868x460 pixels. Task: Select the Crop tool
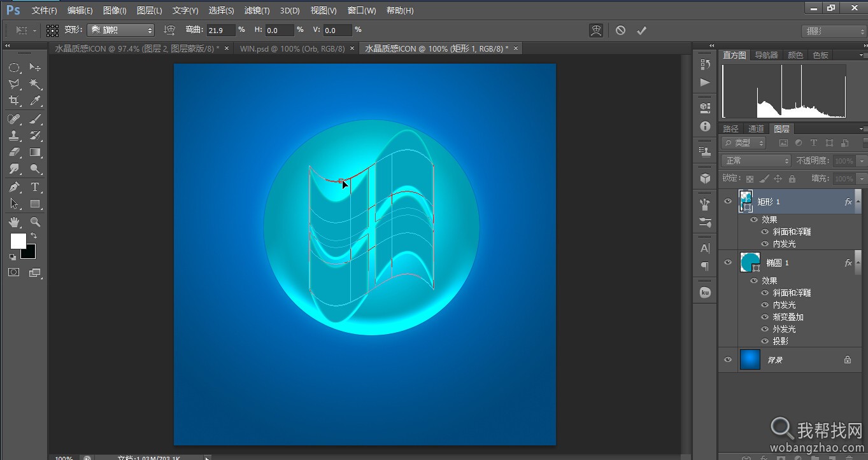tap(14, 101)
